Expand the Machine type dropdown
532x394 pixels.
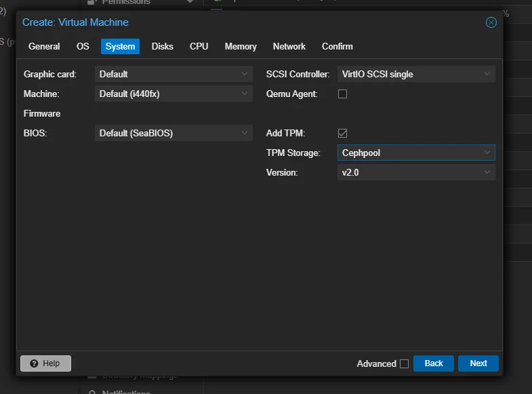[244, 94]
